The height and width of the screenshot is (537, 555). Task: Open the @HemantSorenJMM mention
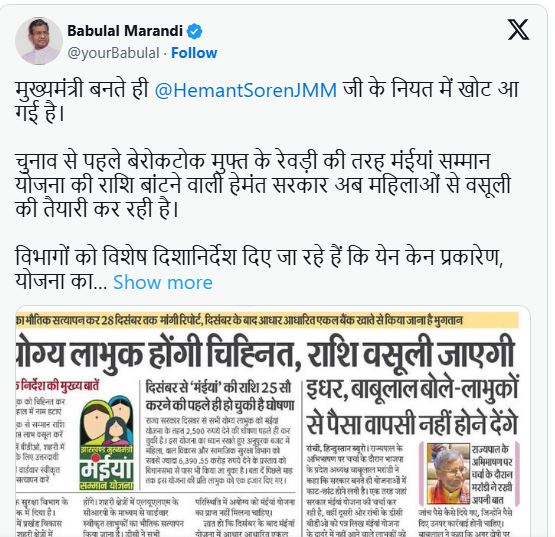pyautogui.click(x=246, y=90)
